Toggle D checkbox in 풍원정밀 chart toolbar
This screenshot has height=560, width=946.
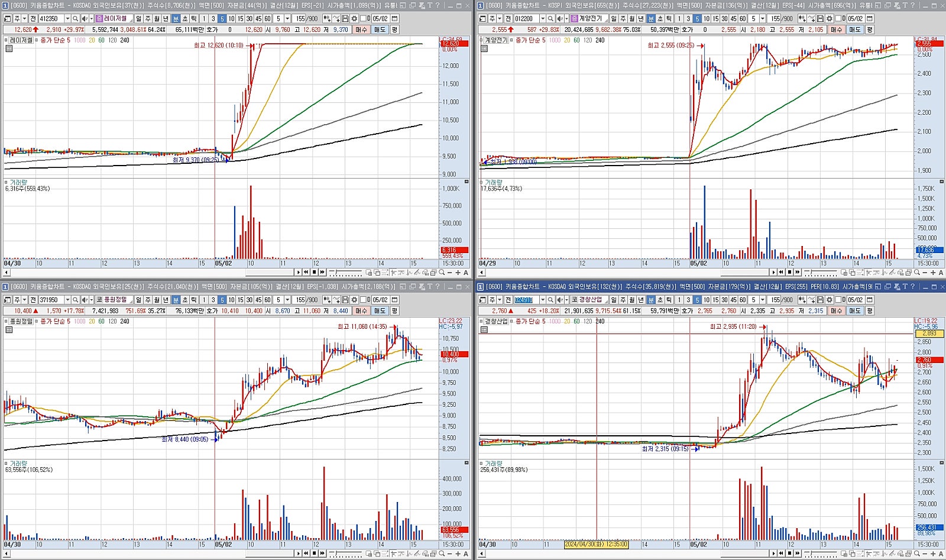pos(364,300)
